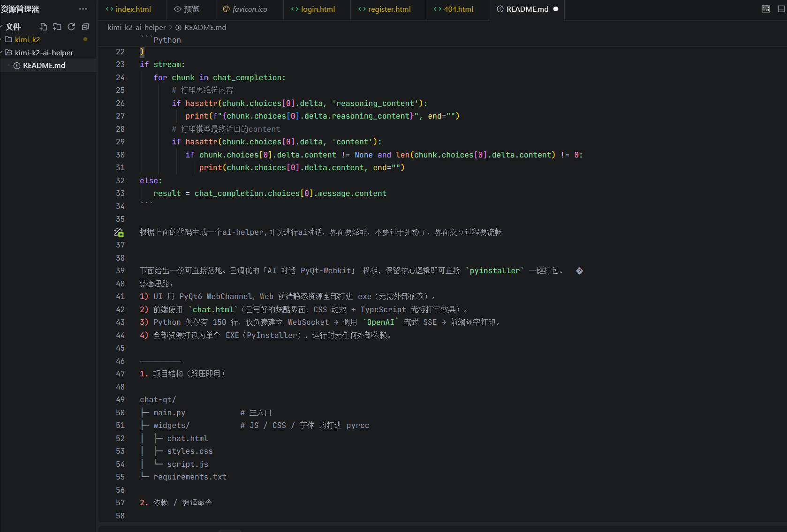Screen dimensions: 787x532
Task: Click line number 23 in the gutter
Action: [x=121, y=64]
